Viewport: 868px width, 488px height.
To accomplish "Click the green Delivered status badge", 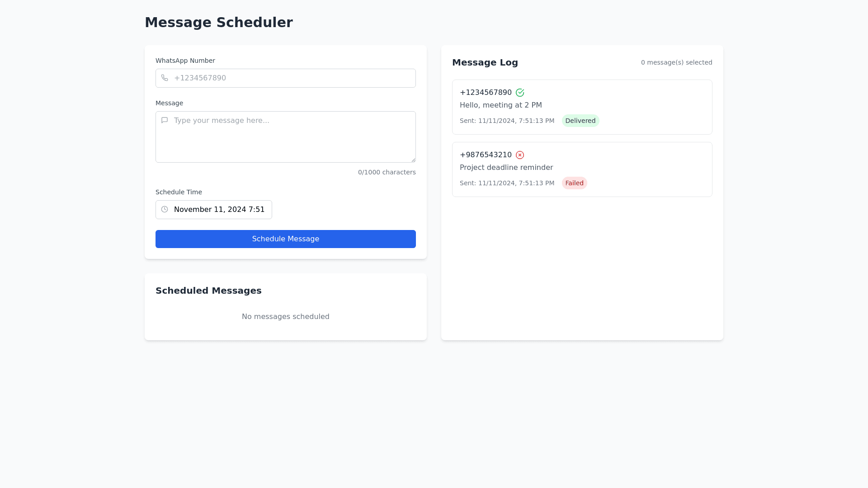I will pos(580,121).
